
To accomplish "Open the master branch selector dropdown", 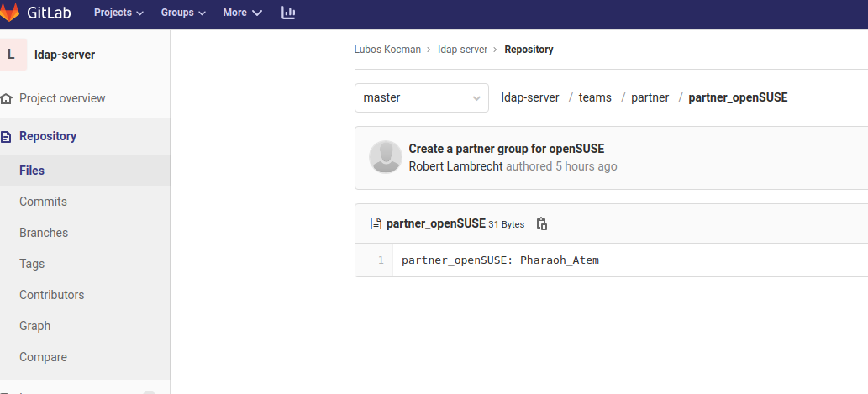I will click(421, 98).
